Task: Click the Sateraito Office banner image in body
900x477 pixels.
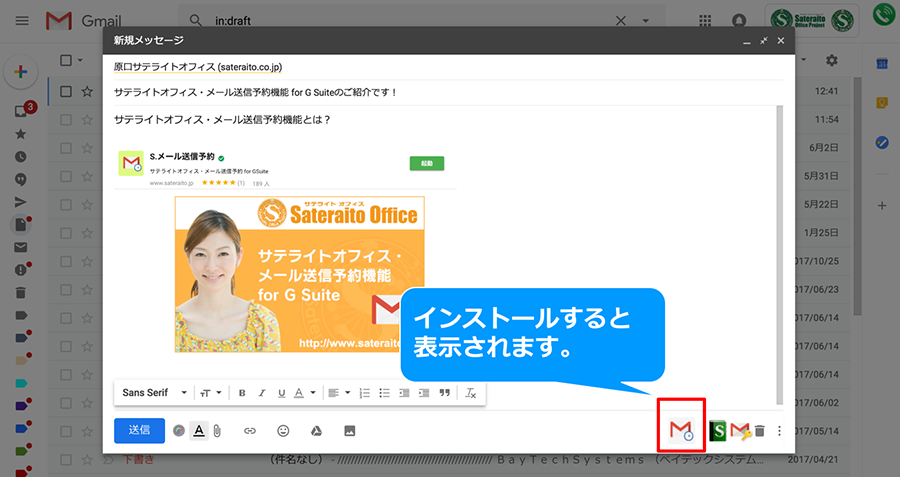Action: (x=300, y=274)
